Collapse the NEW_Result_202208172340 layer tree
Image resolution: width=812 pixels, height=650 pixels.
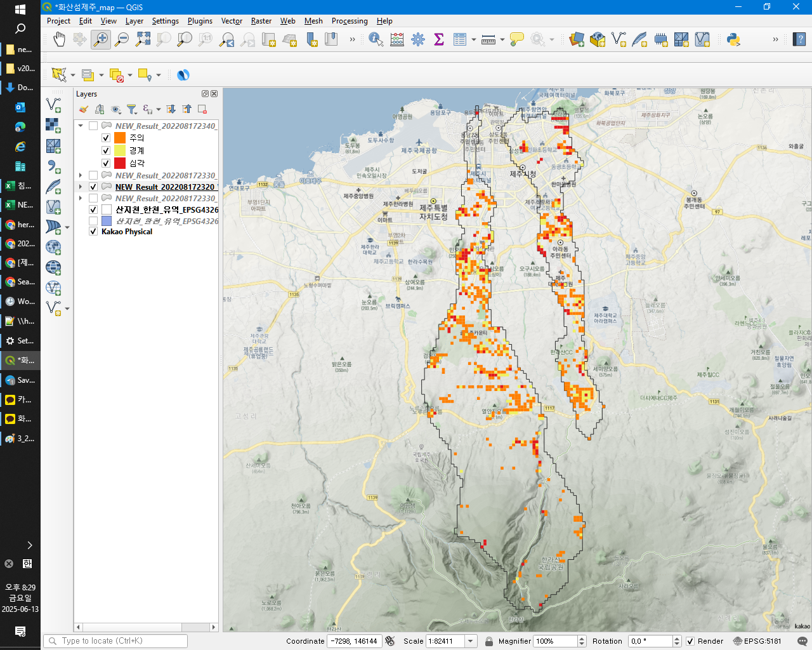tap(81, 126)
